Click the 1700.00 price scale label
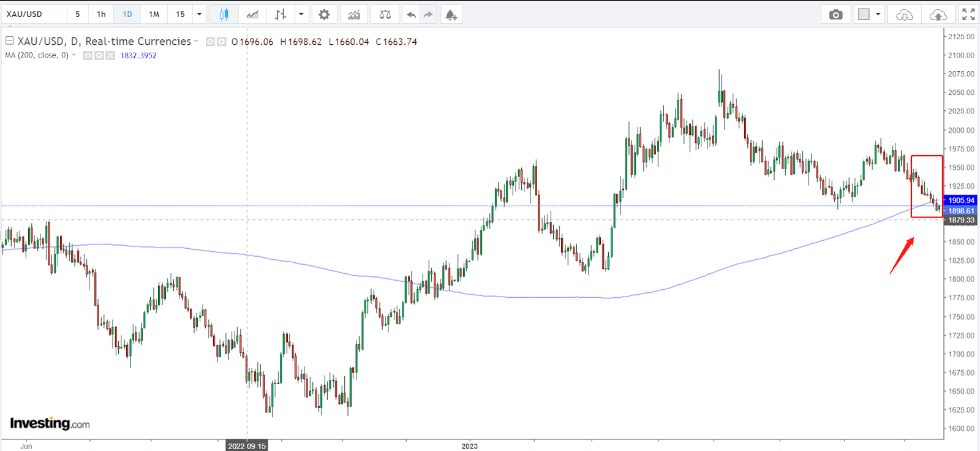The height and width of the screenshot is (451, 980). point(961,354)
